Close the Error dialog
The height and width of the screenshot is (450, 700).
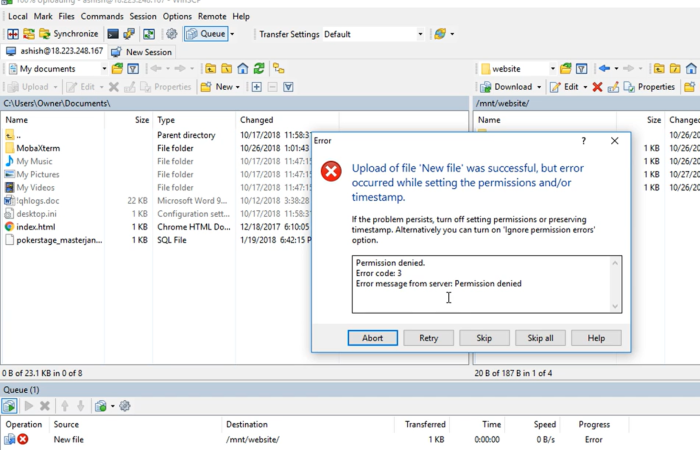point(615,141)
